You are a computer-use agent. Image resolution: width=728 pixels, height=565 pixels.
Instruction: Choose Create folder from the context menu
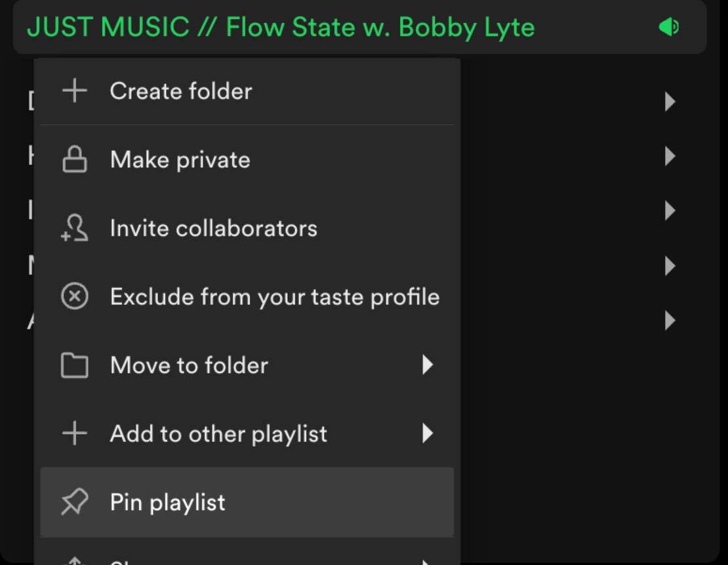(x=180, y=91)
